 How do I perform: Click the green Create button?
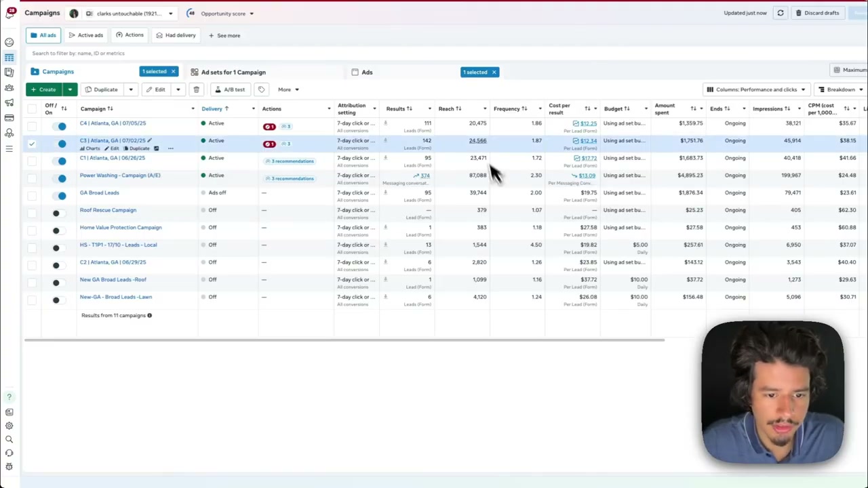pos(44,89)
